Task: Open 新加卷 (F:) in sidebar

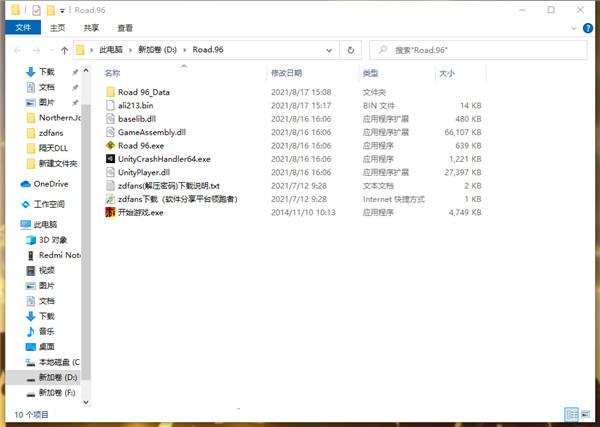Action: (51, 393)
